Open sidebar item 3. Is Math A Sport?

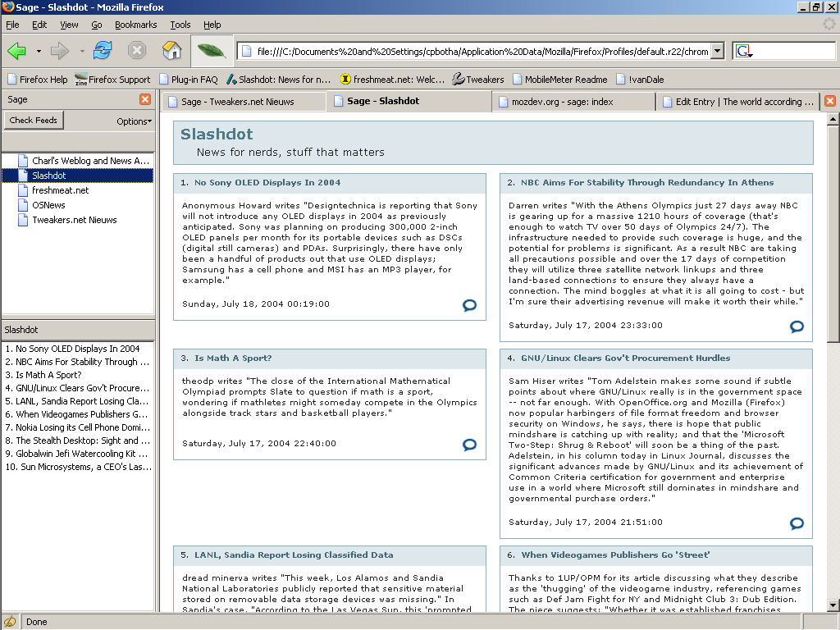point(78,375)
